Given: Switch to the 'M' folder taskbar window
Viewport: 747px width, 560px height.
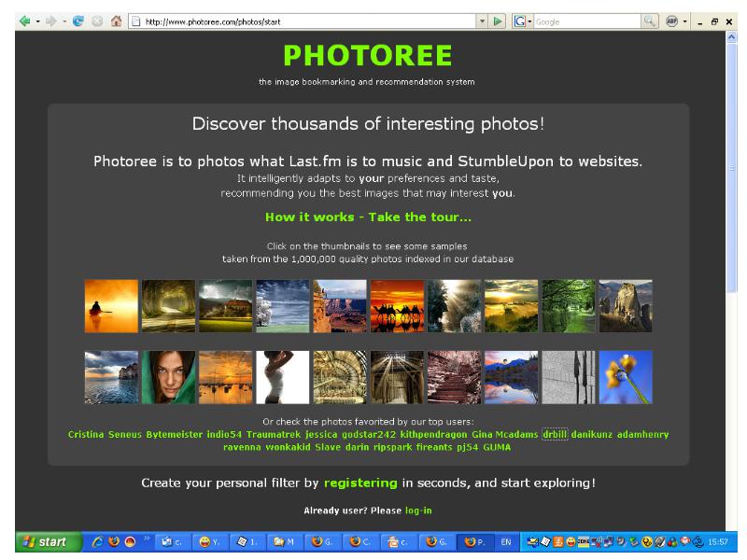Looking at the screenshot, I should click(285, 541).
